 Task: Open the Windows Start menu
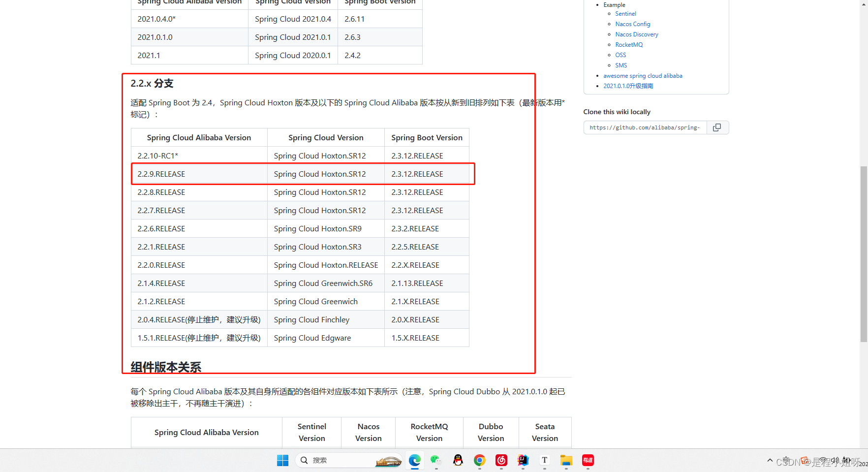coord(283,460)
